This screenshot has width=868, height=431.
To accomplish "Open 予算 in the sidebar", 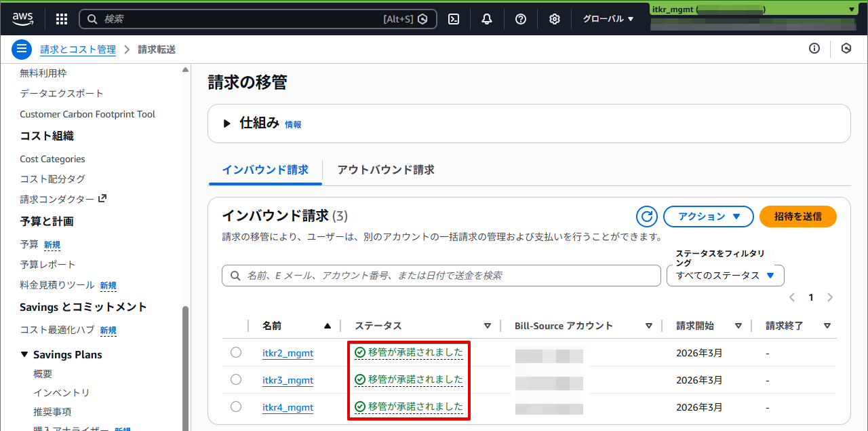I will (29, 244).
